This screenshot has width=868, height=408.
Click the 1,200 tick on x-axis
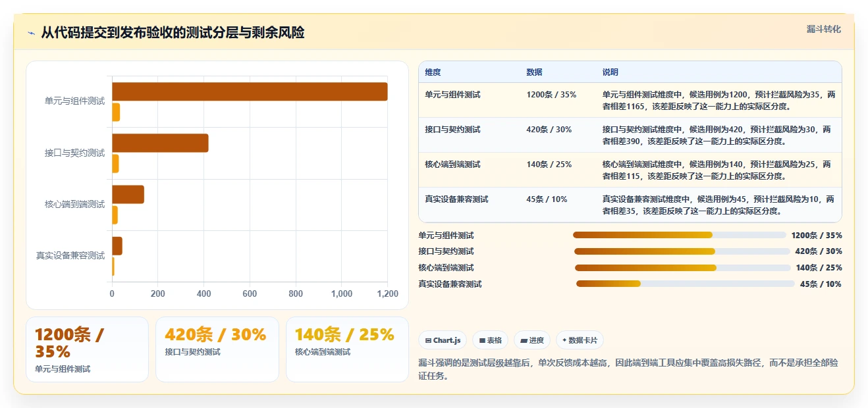[387, 294]
